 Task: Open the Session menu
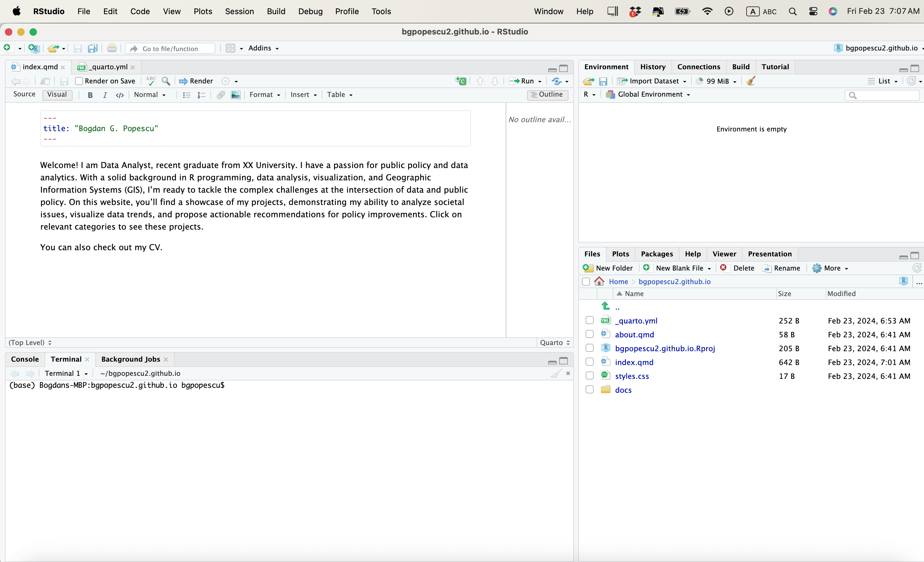[239, 11]
